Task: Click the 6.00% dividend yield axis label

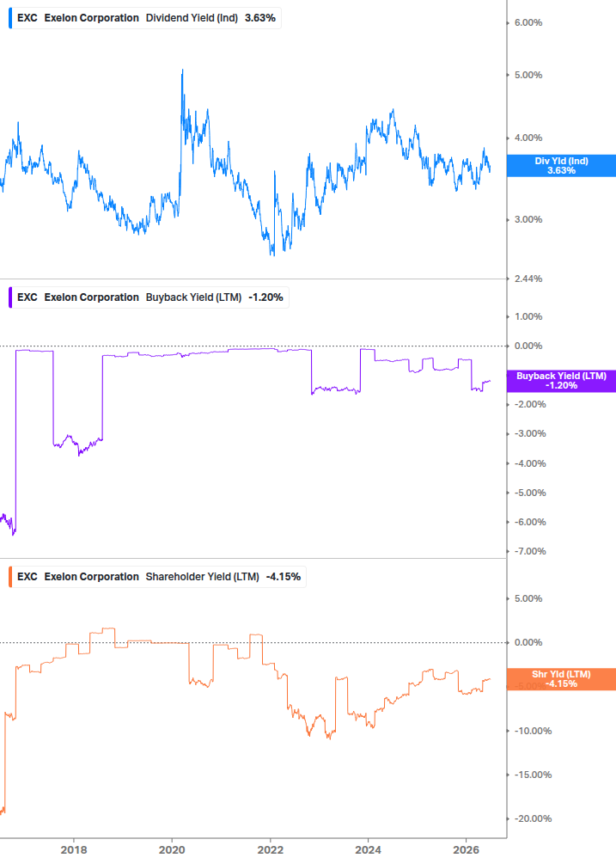Action: 528,22
